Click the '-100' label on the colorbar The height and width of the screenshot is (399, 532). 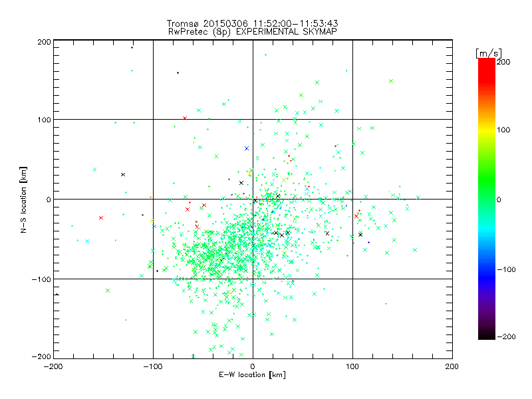506,270
